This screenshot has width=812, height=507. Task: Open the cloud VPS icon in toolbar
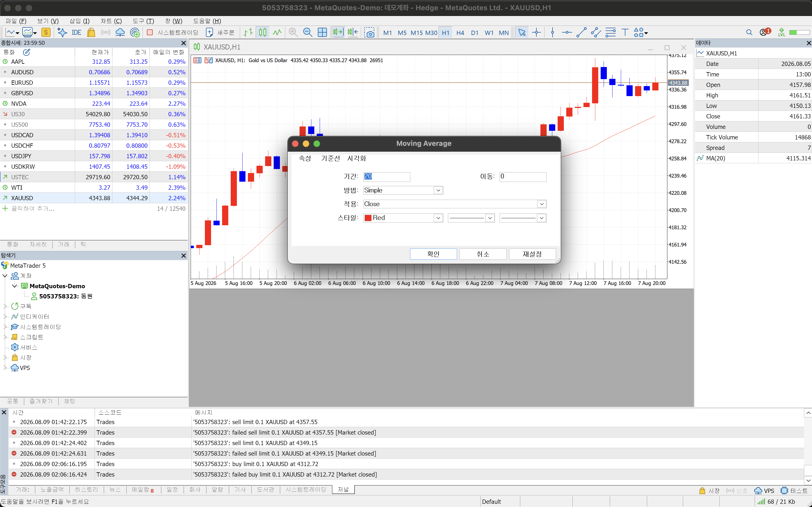click(120, 33)
